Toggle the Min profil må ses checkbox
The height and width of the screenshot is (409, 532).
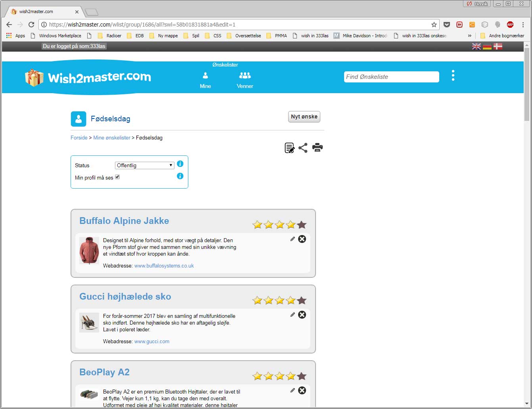117,177
